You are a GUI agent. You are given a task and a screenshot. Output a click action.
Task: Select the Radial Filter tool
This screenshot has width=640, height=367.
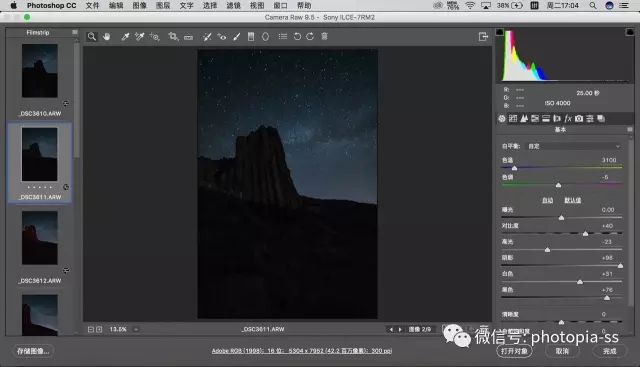[265, 37]
